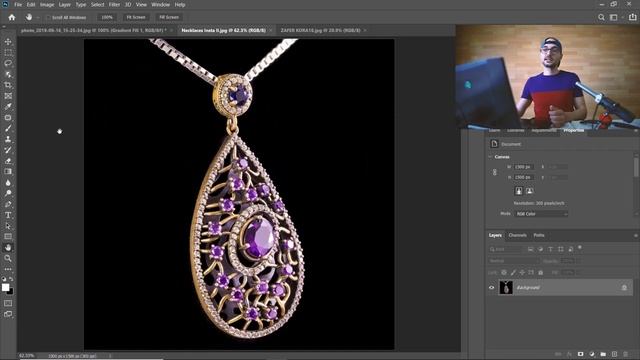This screenshot has height=360, width=640.
Task: Click the foreground color swatch
Action: [x=6, y=287]
